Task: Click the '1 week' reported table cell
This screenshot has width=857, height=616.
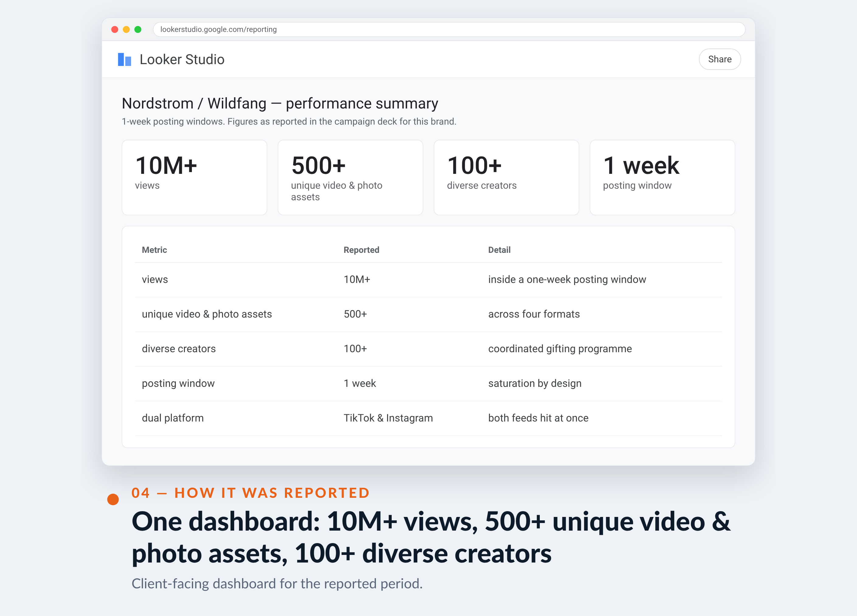Action: click(360, 383)
